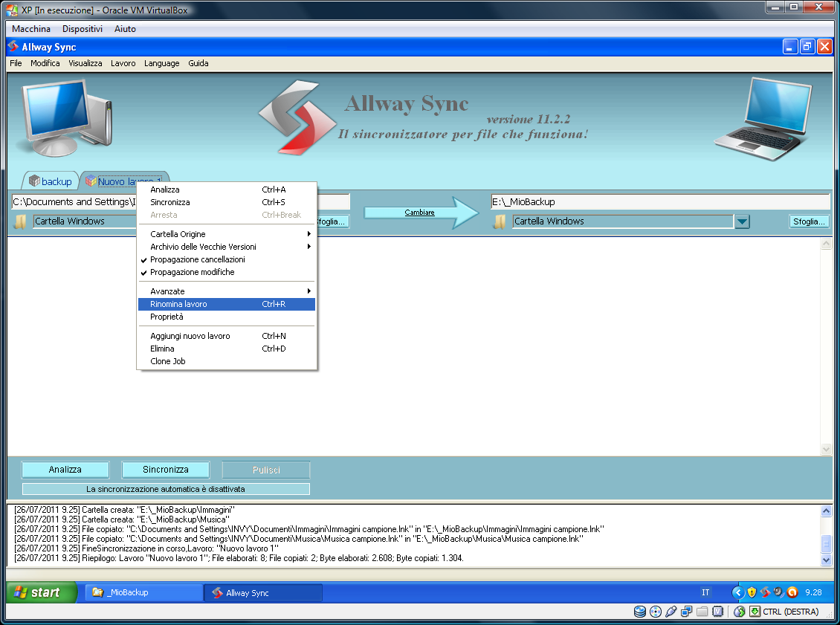Click the Allway Sync logo in the banner

click(x=297, y=118)
